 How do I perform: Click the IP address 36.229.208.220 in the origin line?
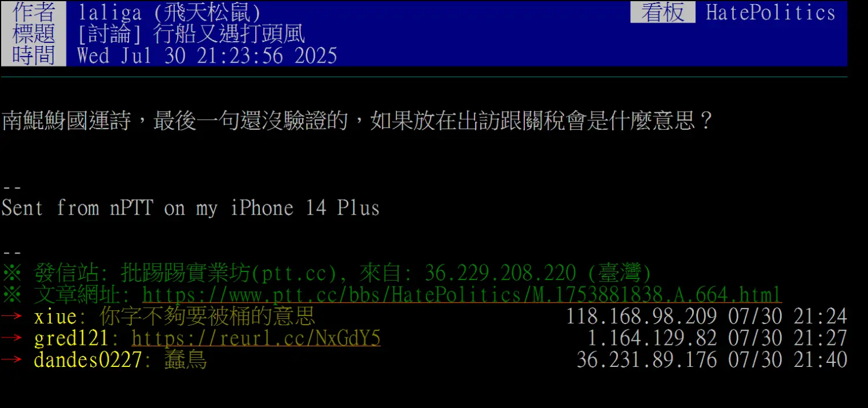click(500, 273)
